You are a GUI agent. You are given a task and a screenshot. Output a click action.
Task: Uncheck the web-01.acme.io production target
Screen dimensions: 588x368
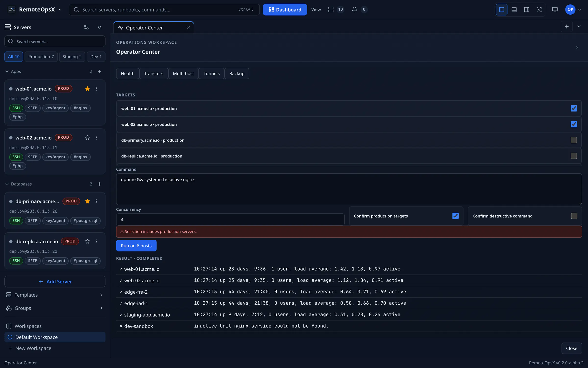pyautogui.click(x=574, y=108)
